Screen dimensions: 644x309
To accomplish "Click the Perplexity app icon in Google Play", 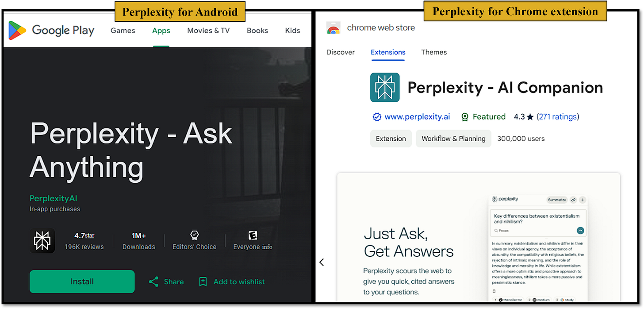I will click(42, 241).
